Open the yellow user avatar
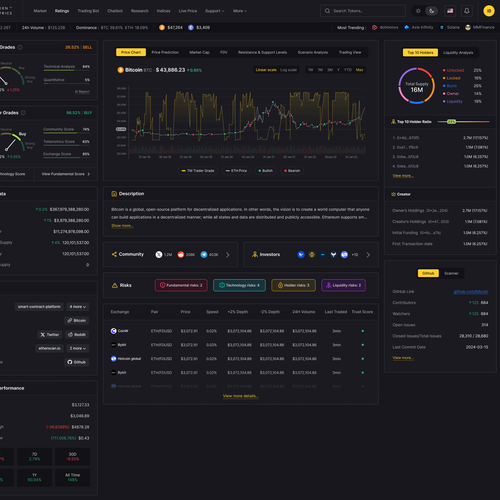The width and height of the screenshot is (500, 500). point(489,11)
